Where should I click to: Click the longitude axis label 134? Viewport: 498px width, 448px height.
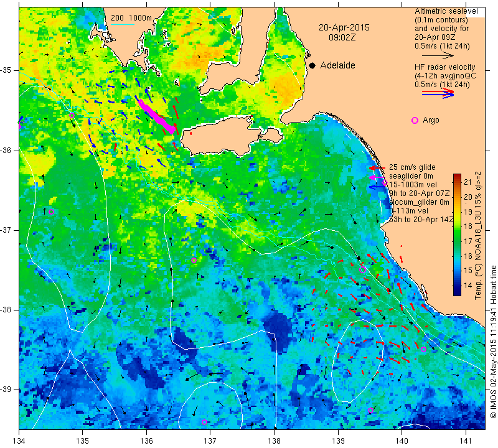[19, 441]
